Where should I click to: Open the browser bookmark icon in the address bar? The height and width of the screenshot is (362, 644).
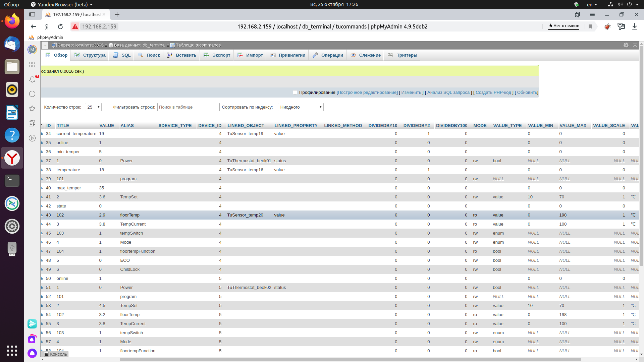590,26
